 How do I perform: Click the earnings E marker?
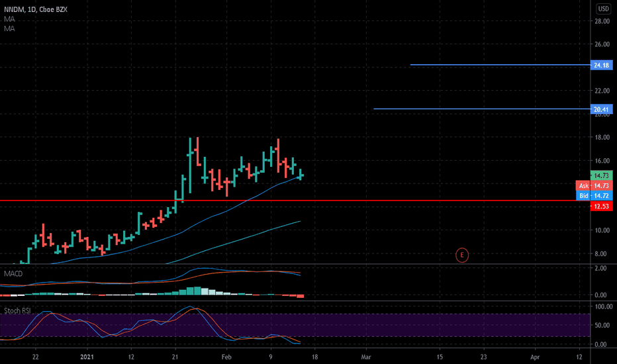(462, 255)
